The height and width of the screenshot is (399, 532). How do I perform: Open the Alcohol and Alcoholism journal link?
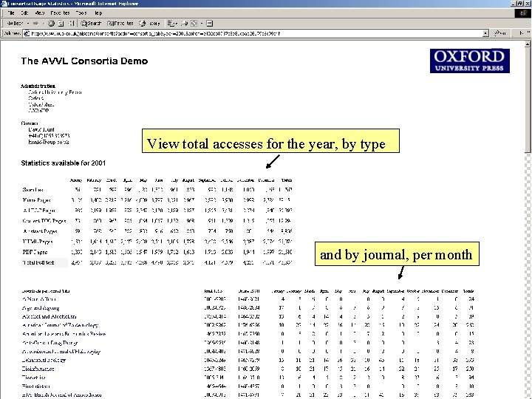tap(49, 316)
